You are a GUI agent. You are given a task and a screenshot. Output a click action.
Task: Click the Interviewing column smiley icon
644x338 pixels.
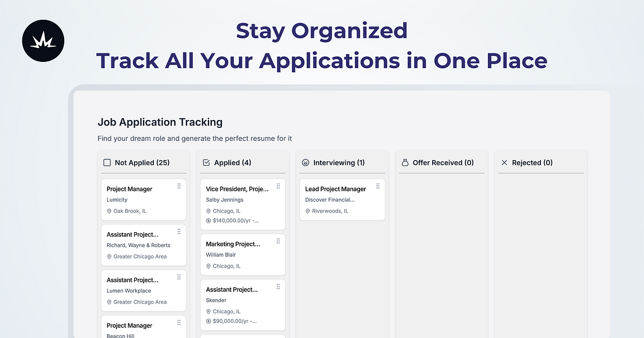click(305, 163)
